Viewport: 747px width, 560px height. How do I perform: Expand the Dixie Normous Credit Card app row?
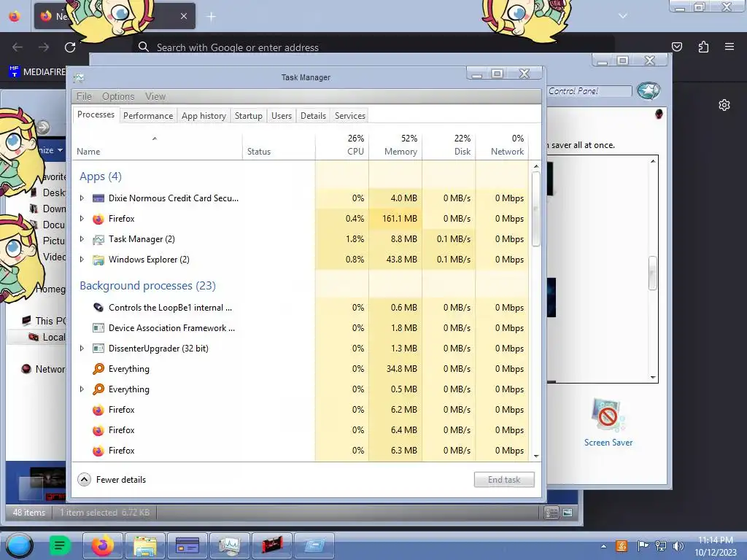point(82,198)
